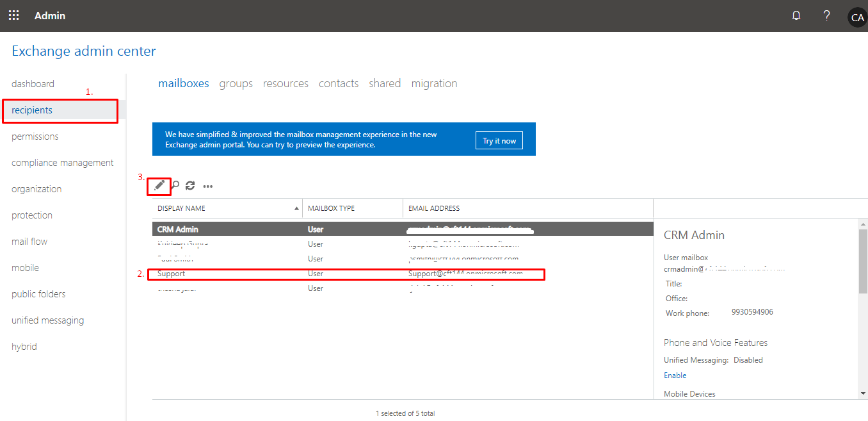The image size is (868, 421).
Task: Open the hybrid section
Action: (x=24, y=347)
